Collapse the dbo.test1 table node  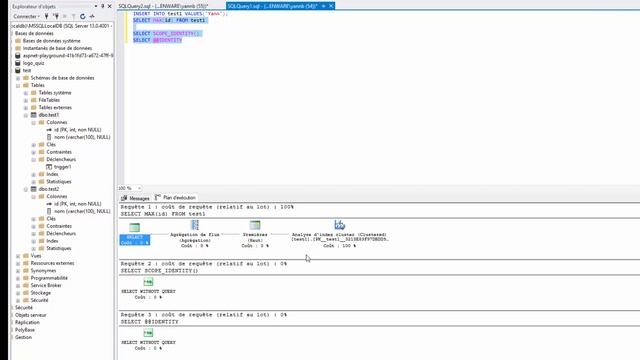click(x=26, y=115)
